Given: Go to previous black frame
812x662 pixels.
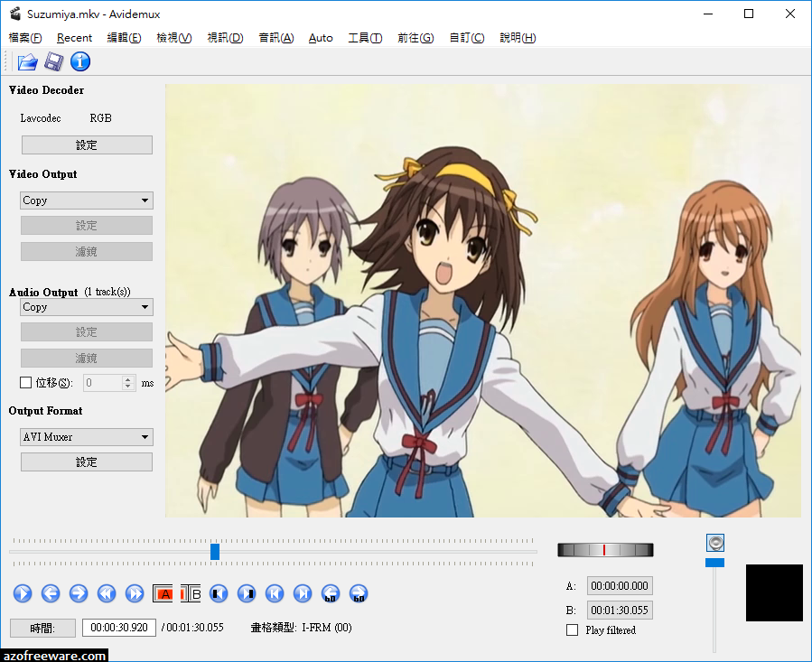Looking at the screenshot, I should 219,593.
